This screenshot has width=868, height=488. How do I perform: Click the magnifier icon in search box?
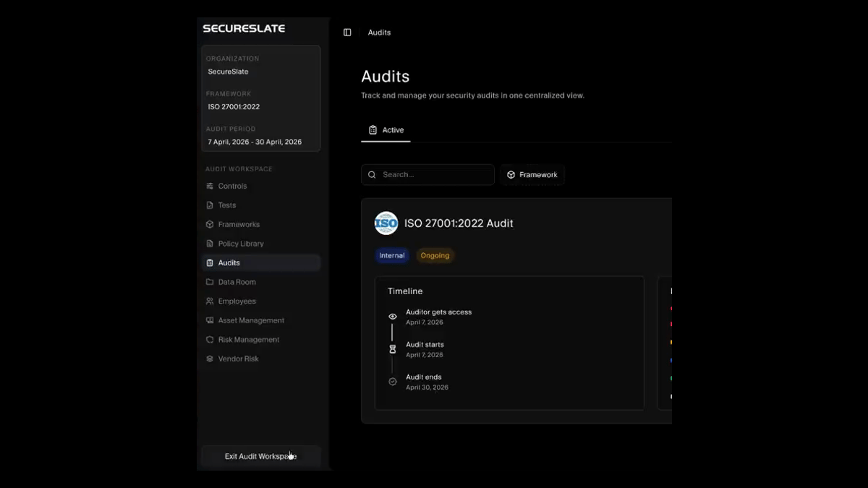click(372, 175)
